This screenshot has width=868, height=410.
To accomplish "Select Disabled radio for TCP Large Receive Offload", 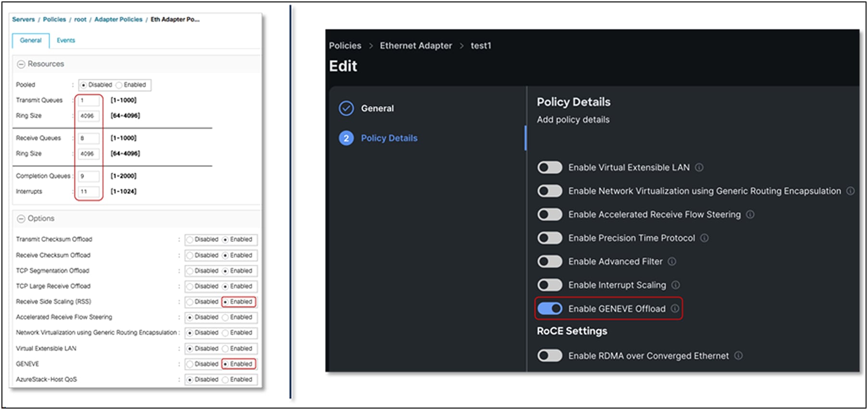I will tap(190, 287).
